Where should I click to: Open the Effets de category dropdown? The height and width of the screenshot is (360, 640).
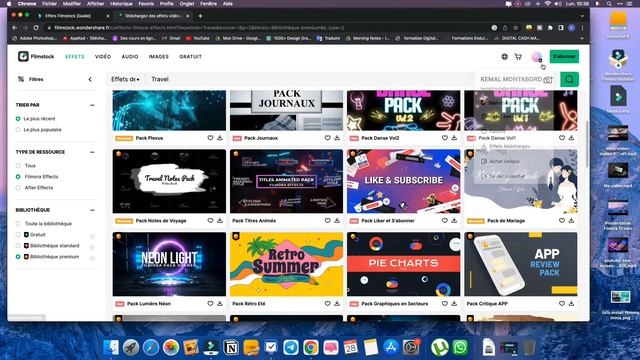click(125, 79)
